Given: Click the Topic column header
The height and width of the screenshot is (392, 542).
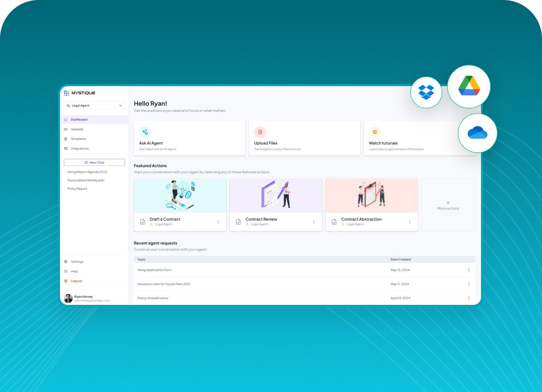Looking at the screenshot, I should pyautogui.click(x=141, y=259).
